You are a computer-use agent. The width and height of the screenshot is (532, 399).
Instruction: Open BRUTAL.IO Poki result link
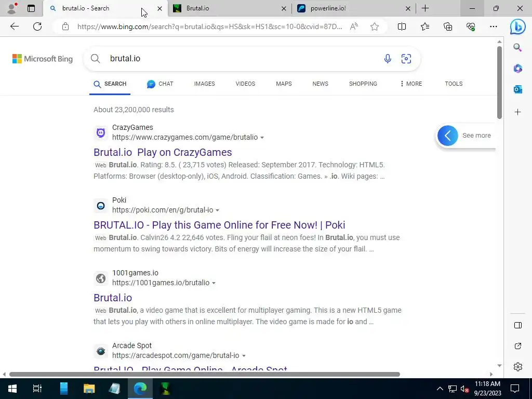219,225
